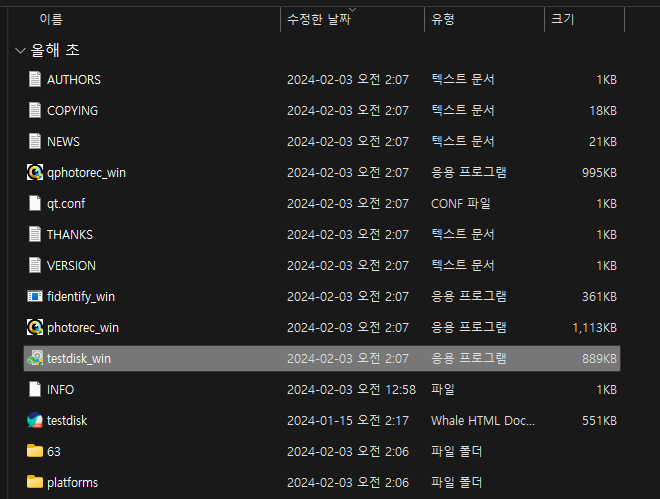Viewport: 660px width, 499px height.
Task: Click the testdisk_win application icon
Action: click(35, 358)
